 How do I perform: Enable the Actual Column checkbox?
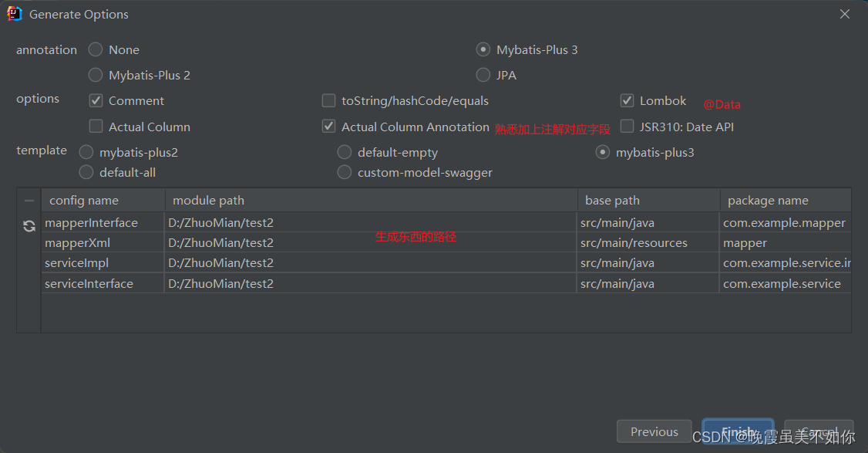pyautogui.click(x=96, y=126)
